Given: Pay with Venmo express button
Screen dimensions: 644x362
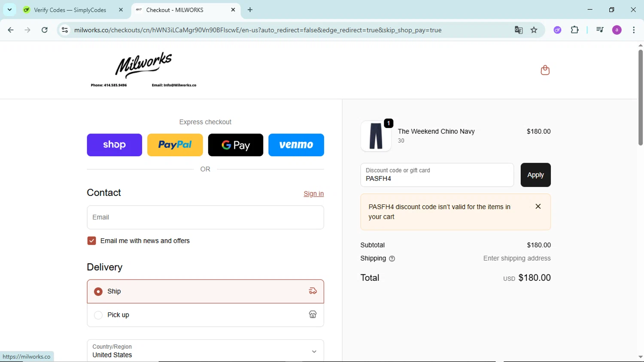Looking at the screenshot, I should (296, 145).
